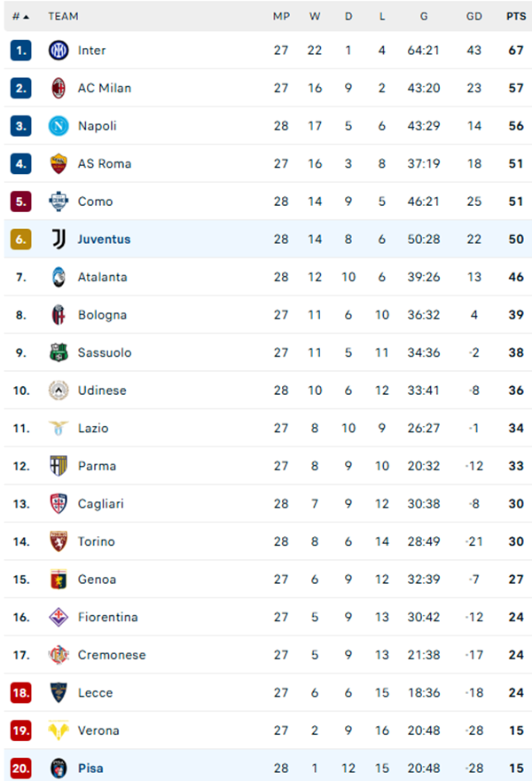Click the Lazio team name link
The image size is (532, 781).
pos(94,428)
